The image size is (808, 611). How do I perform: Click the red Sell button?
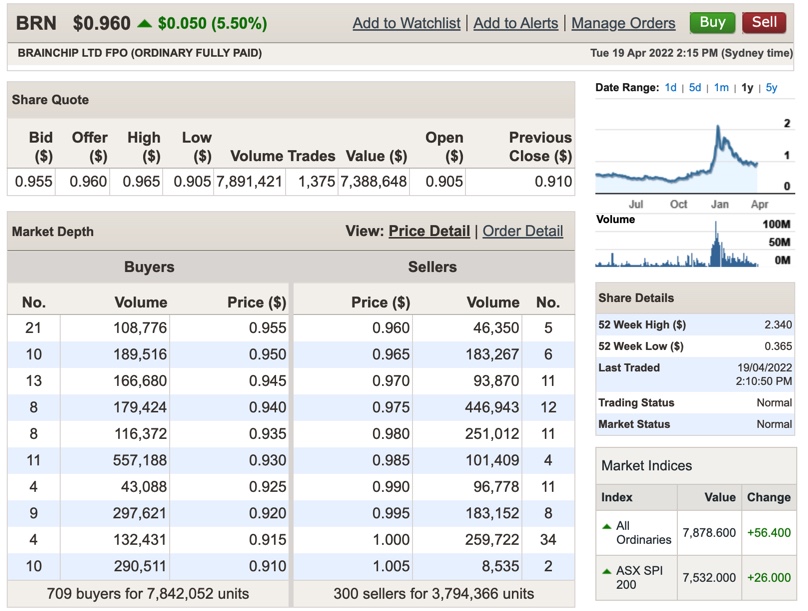pos(764,23)
